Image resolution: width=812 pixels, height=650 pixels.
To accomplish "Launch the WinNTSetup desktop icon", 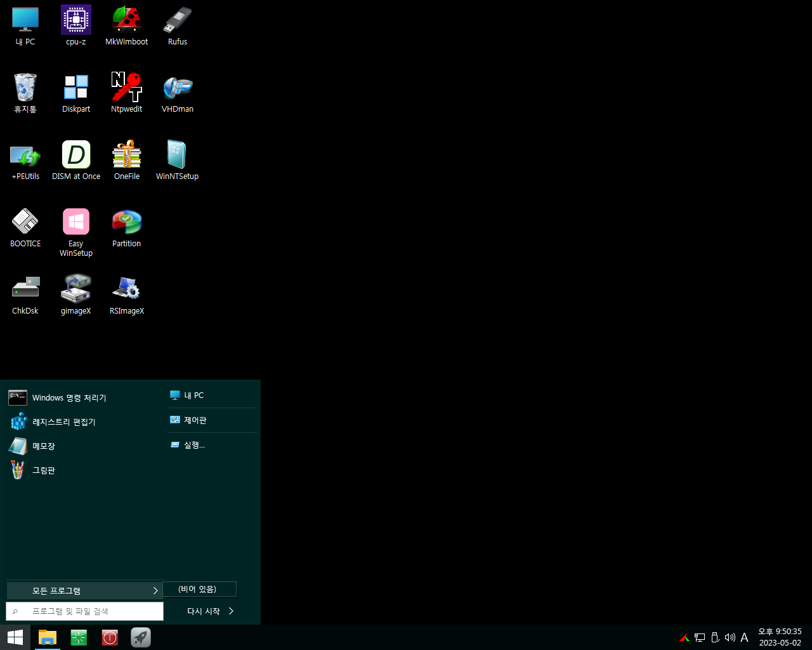I will click(178, 161).
